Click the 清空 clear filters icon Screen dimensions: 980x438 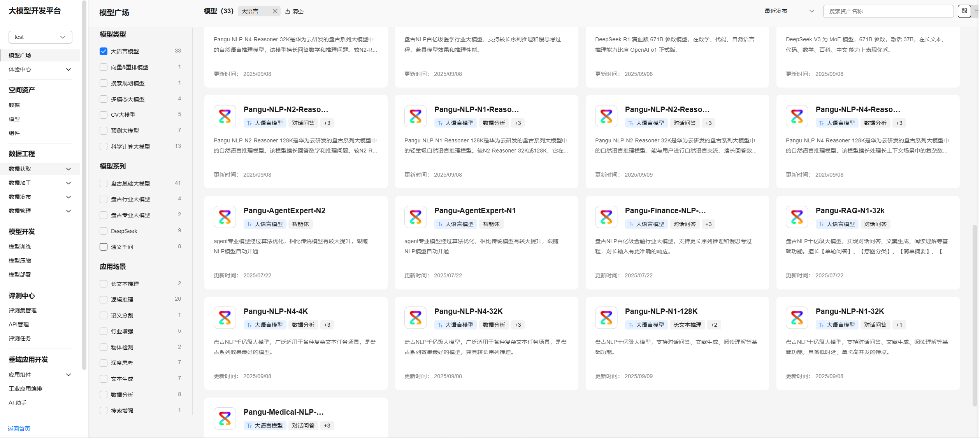[288, 12]
